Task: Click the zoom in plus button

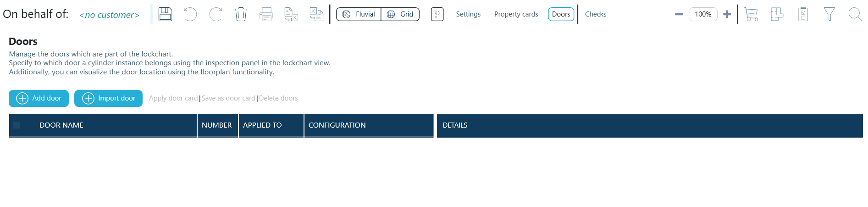Action: pos(727,14)
